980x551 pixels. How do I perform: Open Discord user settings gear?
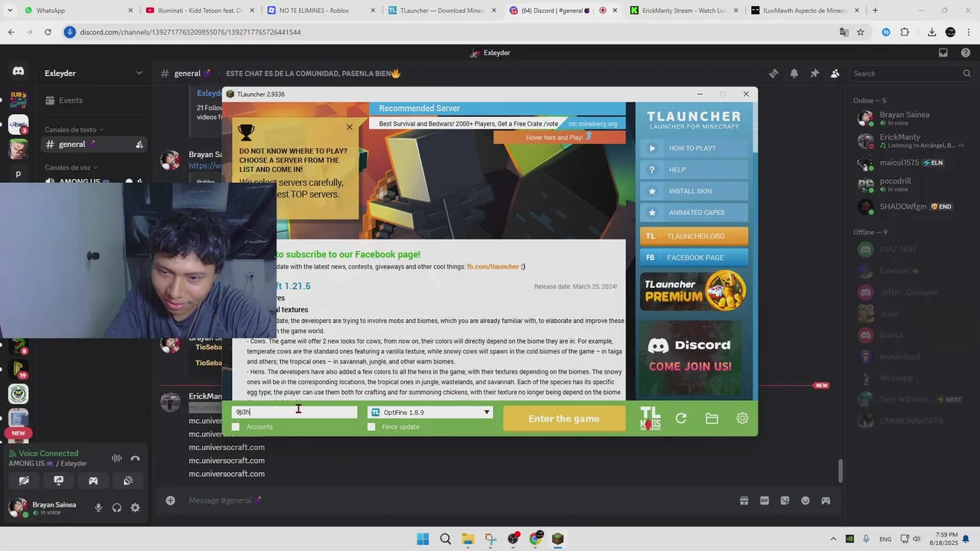pyautogui.click(x=136, y=507)
